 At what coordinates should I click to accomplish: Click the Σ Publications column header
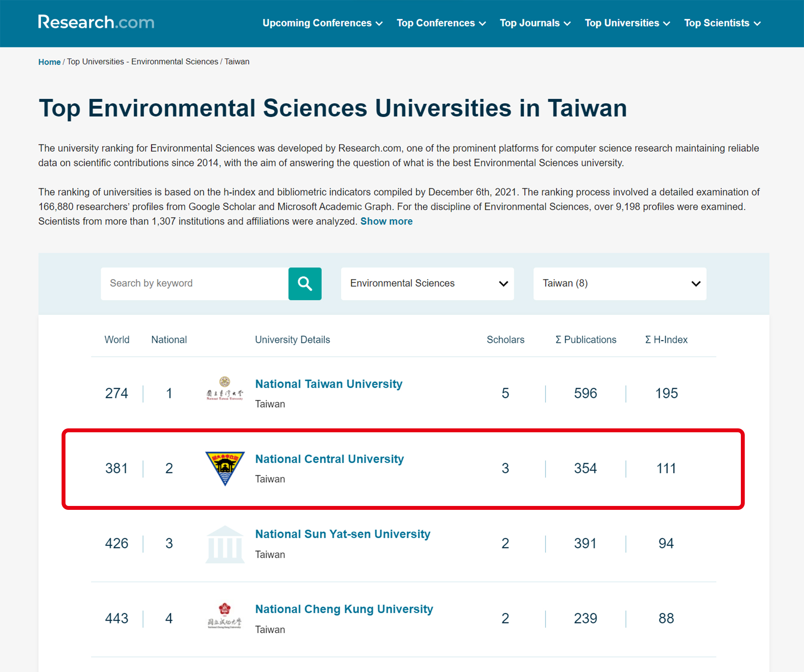pos(586,340)
